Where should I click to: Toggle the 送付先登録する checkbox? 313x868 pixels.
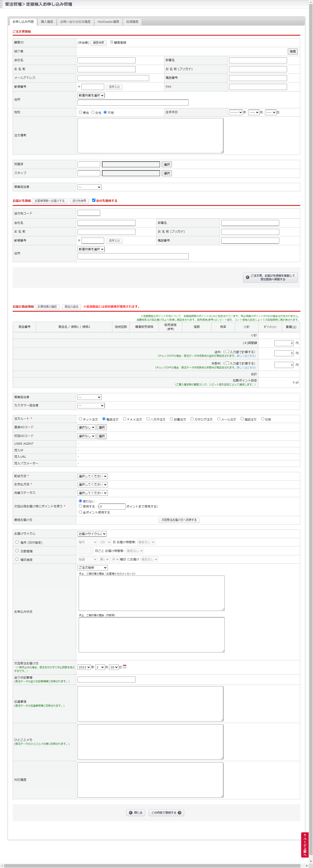pos(94,200)
